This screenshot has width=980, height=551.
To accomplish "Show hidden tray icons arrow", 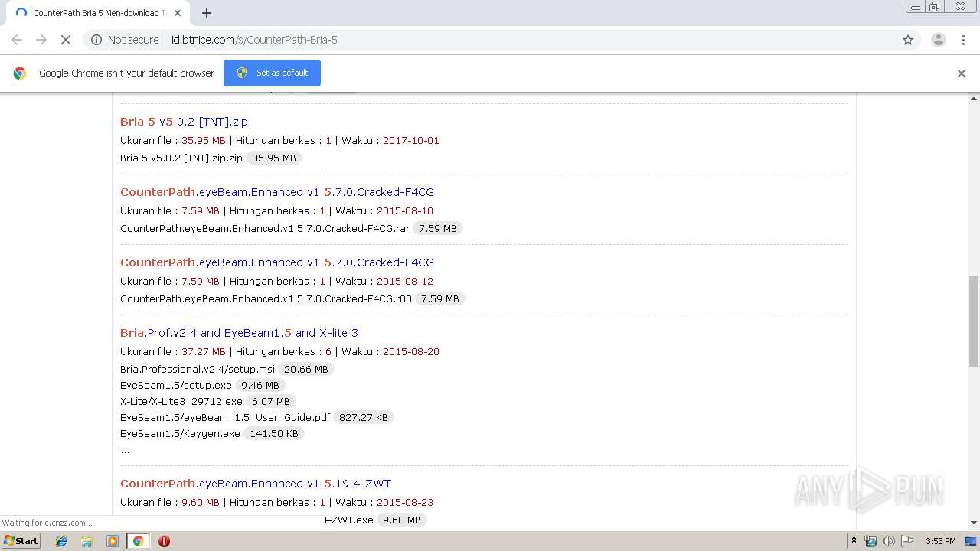I will pyautogui.click(x=854, y=541).
